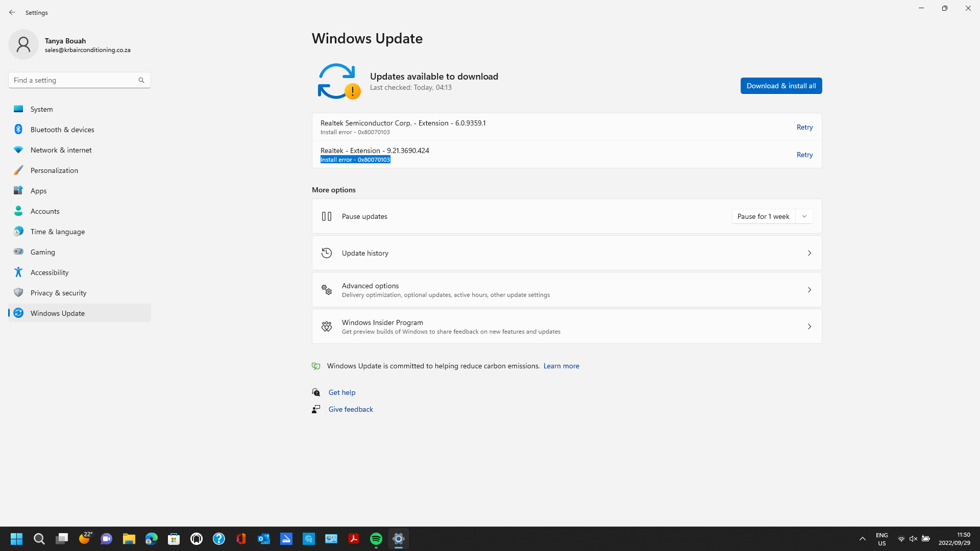The image size is (980, 551).
Task: Click Pause for 1 week button
Action: 764,216
